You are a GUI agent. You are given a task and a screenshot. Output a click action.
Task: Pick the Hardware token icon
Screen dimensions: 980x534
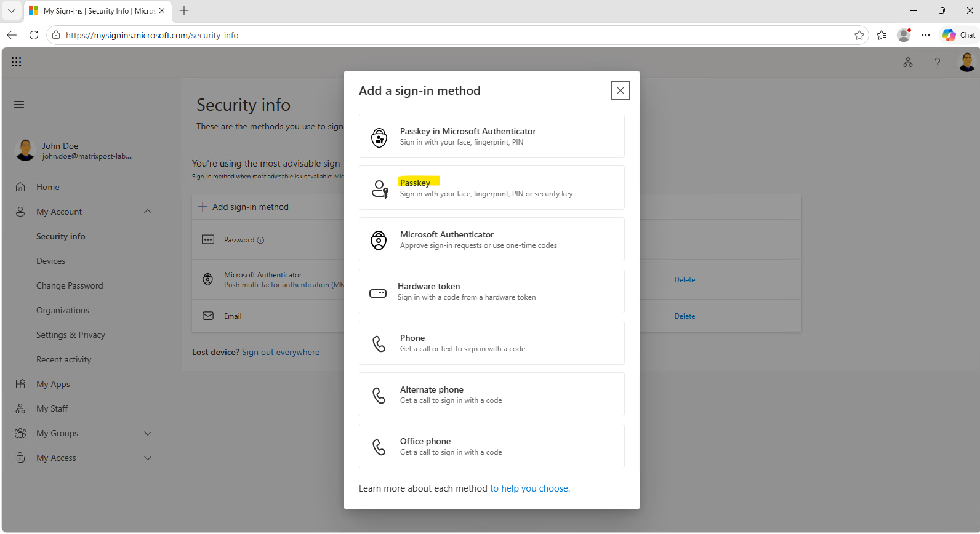pos(378,293)
